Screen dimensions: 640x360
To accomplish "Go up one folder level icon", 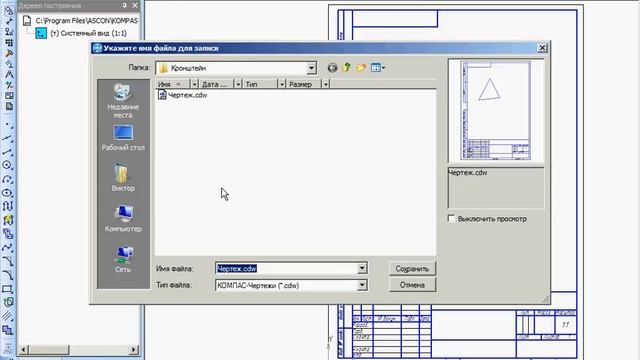I will pos(347,68).
